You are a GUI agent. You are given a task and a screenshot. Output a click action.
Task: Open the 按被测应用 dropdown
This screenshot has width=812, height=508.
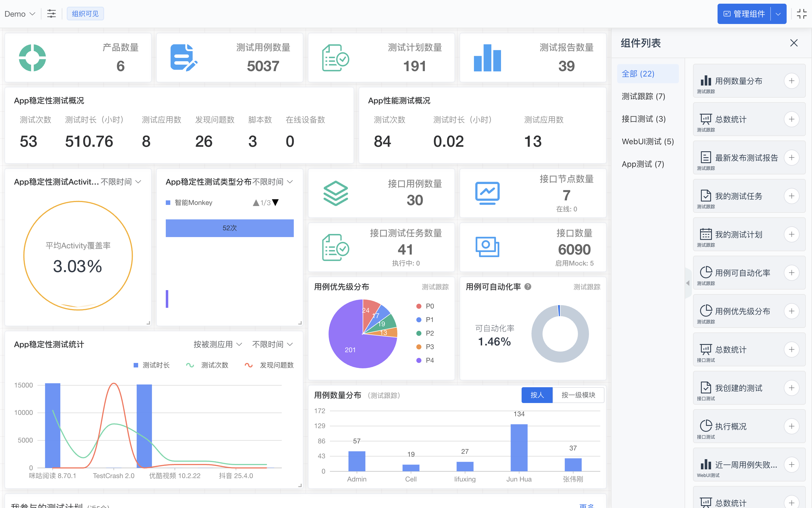[218, 344]
